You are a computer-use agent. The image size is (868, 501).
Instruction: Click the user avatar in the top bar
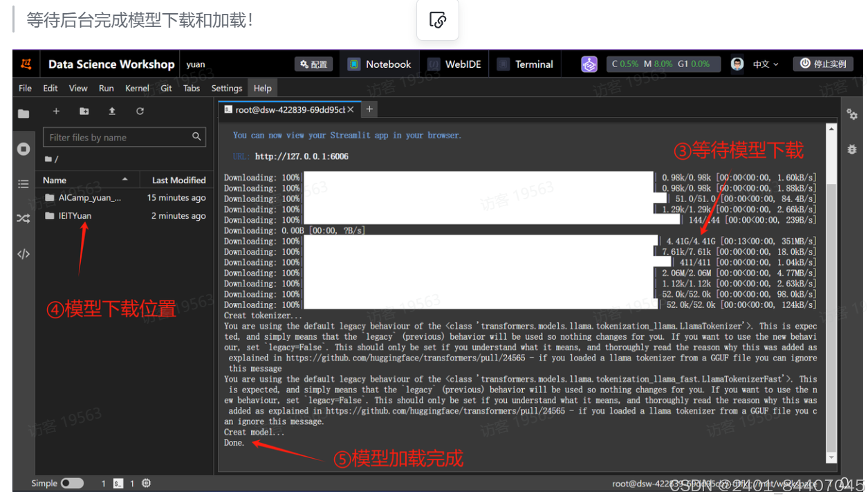pos(739,64)
